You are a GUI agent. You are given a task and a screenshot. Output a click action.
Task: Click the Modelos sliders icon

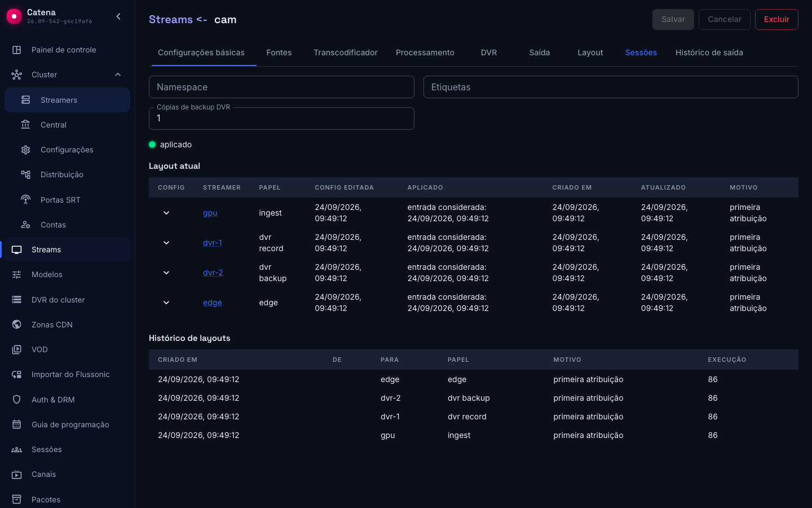[17, 274]
